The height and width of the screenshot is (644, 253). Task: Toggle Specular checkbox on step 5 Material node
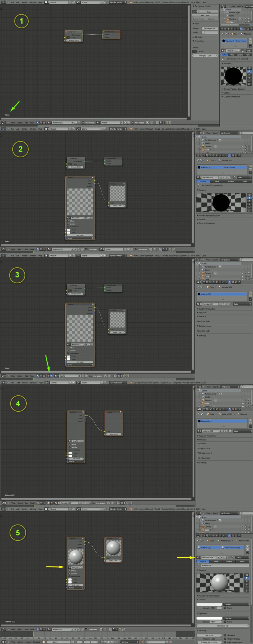69,573
